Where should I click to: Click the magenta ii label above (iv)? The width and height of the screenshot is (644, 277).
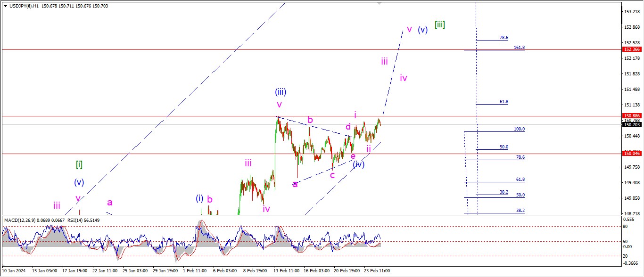click(369, 149)
